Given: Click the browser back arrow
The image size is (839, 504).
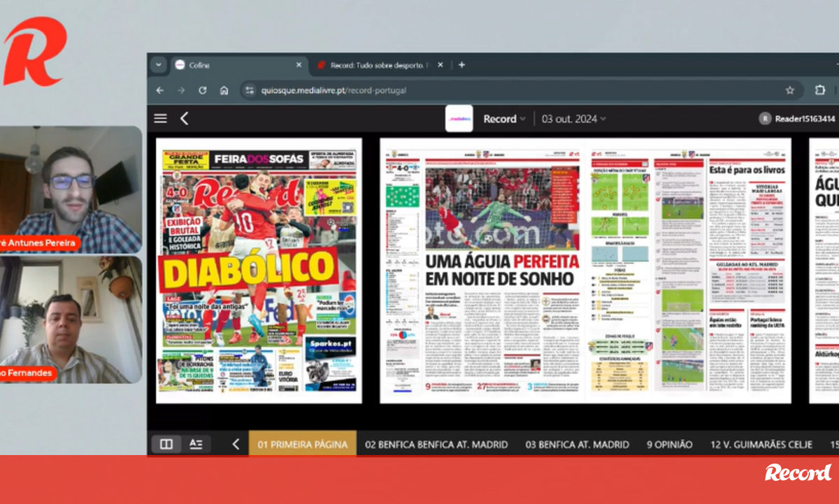Looking at the screenshot, I should pyautogui.click(x=160, y=90).
